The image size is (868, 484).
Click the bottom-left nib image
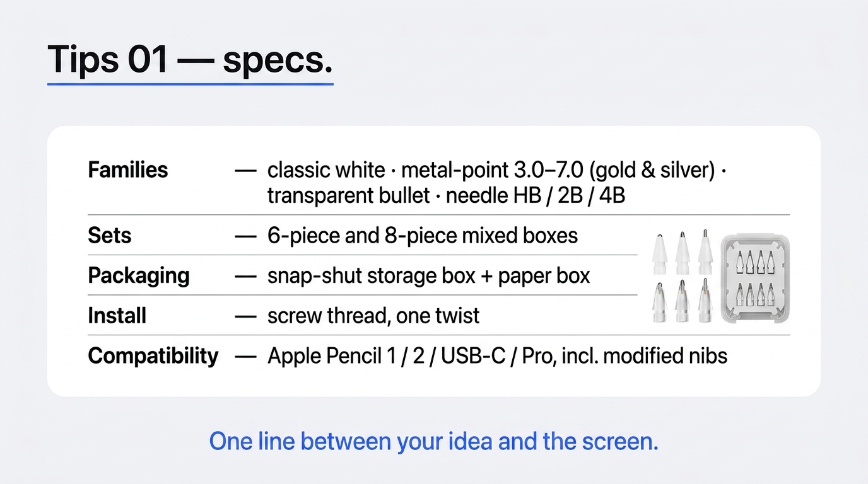coord(659,302)
